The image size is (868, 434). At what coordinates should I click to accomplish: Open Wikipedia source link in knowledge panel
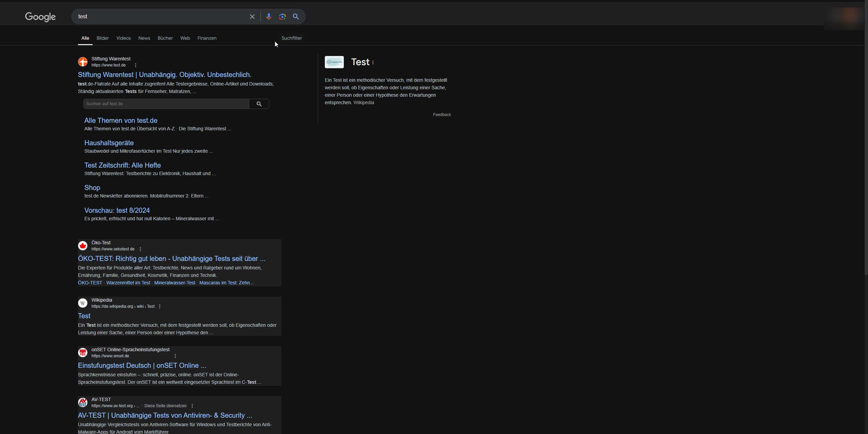(364, 102)
